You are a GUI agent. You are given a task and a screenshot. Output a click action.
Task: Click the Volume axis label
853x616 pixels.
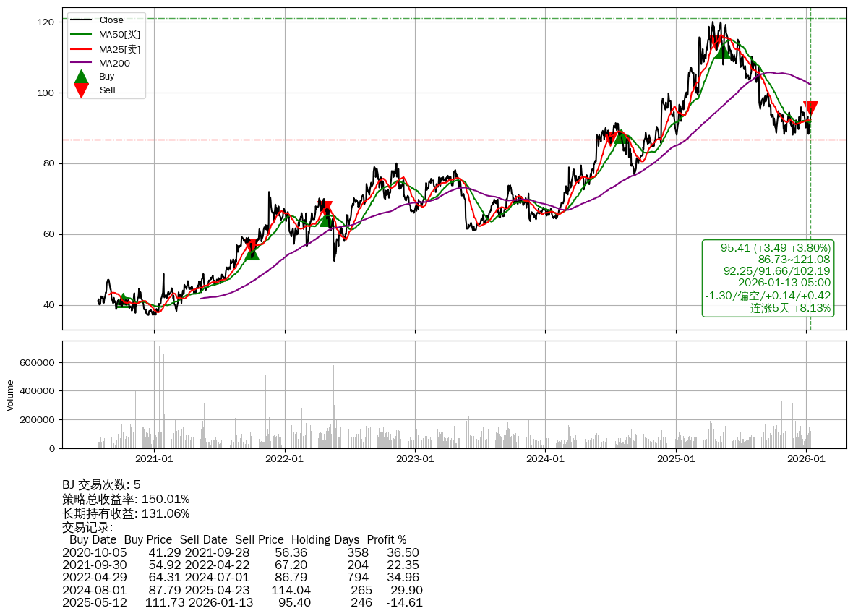tap(10, 395)
